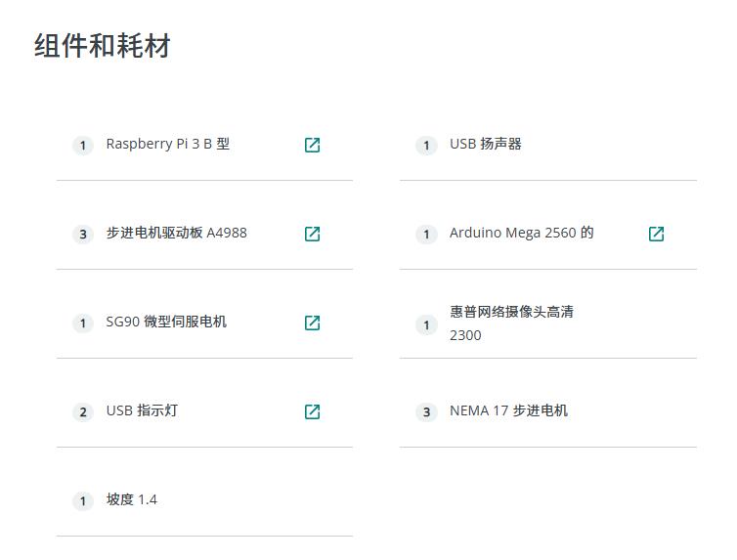This screenshot has width=737, height=560.
Task: Click quantity badge beside 坡度 1.4
Action: pos(83,500)
